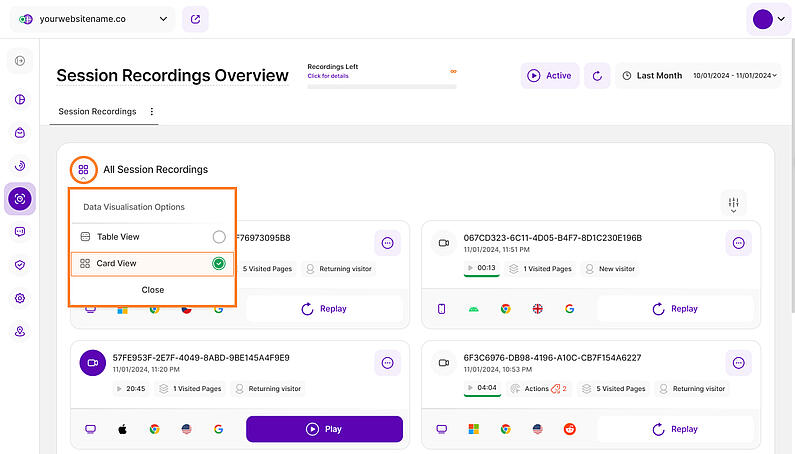Click the 20:45 duration of session 57FE953F
This screenshot has width=795, height=454.
[131, 389]
